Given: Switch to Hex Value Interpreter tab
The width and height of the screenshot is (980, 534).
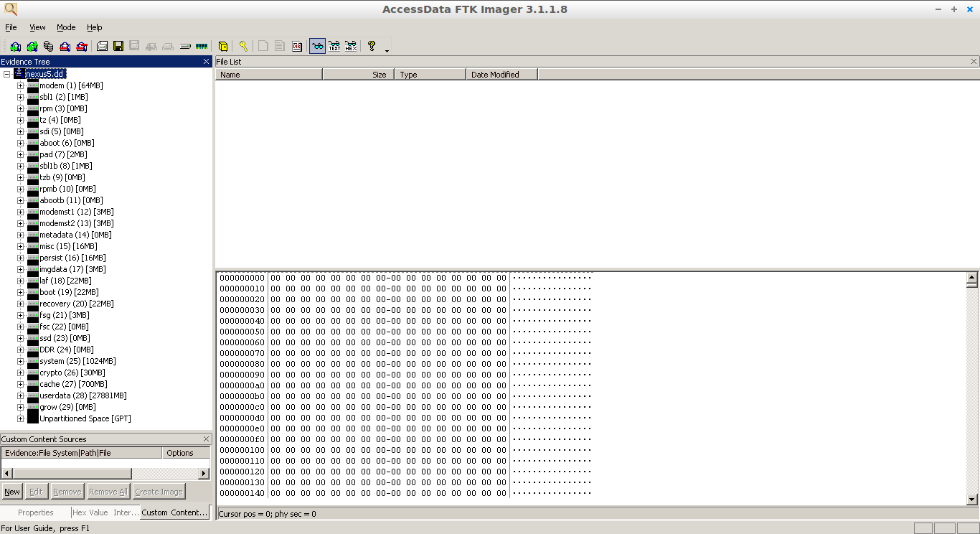Looking at the screenshot, I should pos(106,512).
